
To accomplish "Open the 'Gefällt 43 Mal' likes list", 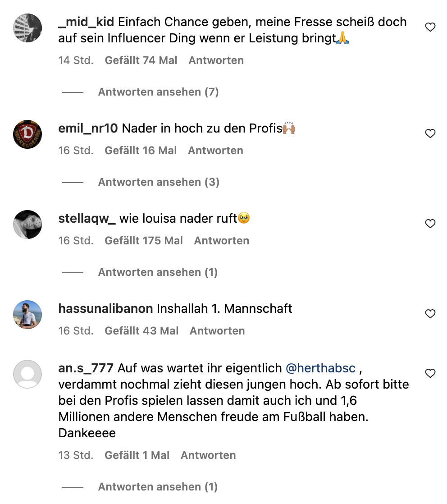I will 141,331.
